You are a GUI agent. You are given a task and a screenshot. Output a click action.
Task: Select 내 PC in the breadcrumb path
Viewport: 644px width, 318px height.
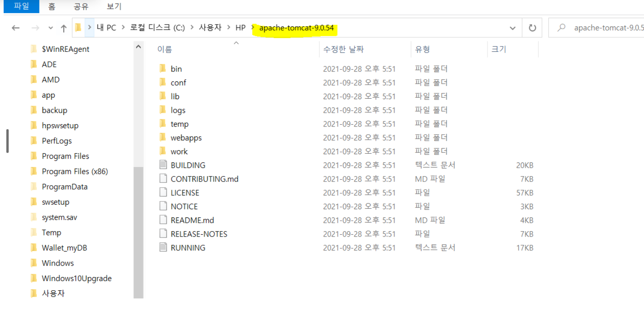[106, 28]
